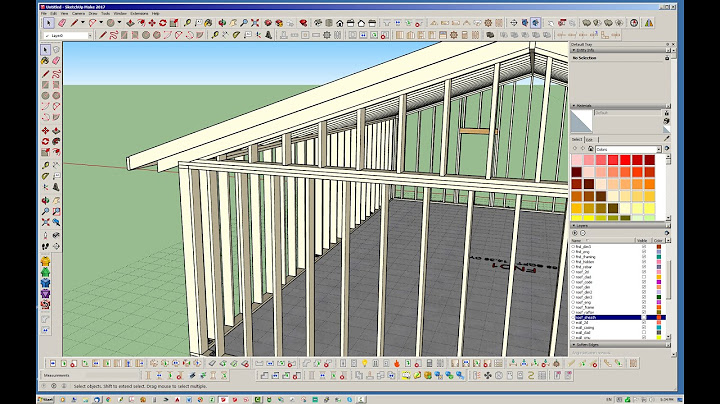Select the Pan hand tool in top toolbar
Viewport: 720px width, 404px height.
tap(233, 23)
